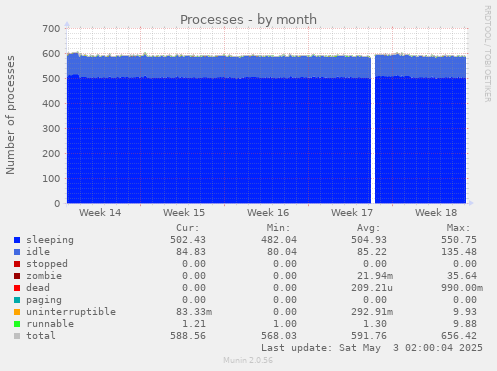Click the 500 y-axis tick label

tap(51, 79)
